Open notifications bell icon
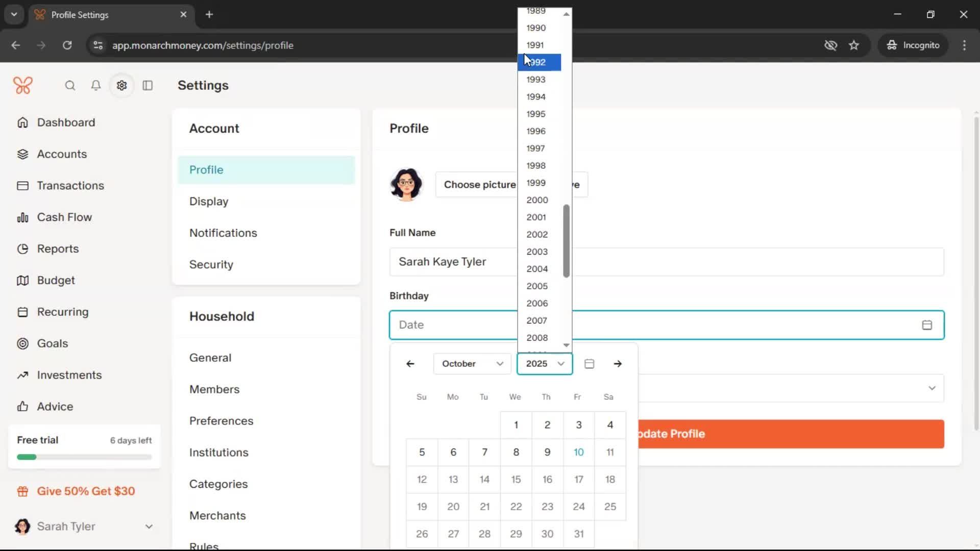980x551 pixels. (95, 86)
